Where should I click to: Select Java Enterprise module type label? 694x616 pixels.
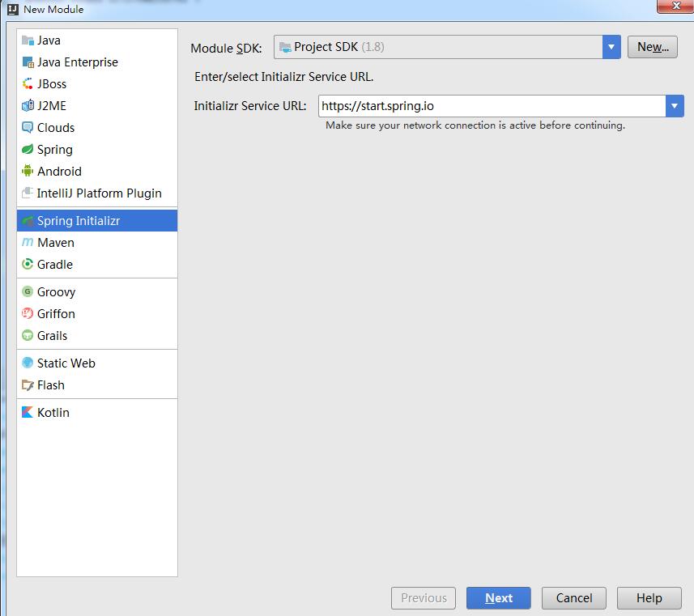click(x=78, y=62)
